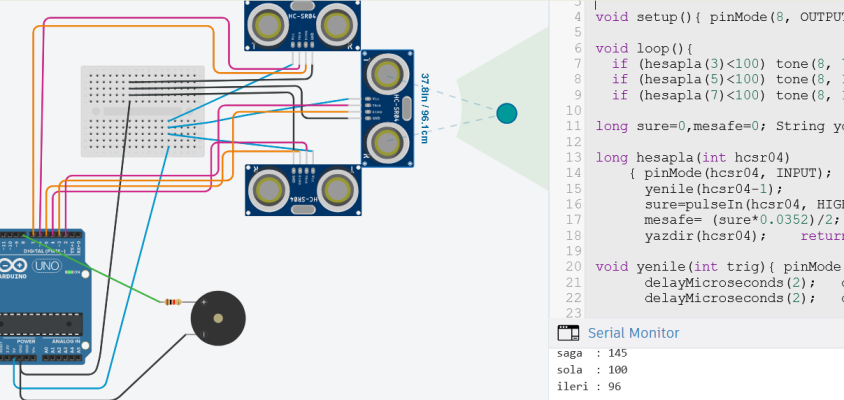Image resolution: width=844 pixels, height=400 pixels.
Task: Click the resistor next to the buzzer
Action: click(173, 301)
